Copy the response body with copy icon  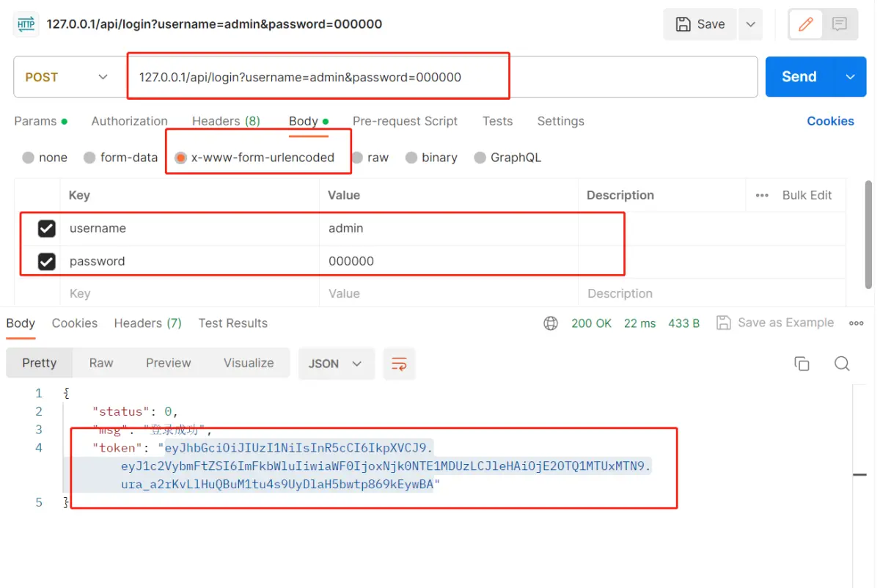pos(802,364)
